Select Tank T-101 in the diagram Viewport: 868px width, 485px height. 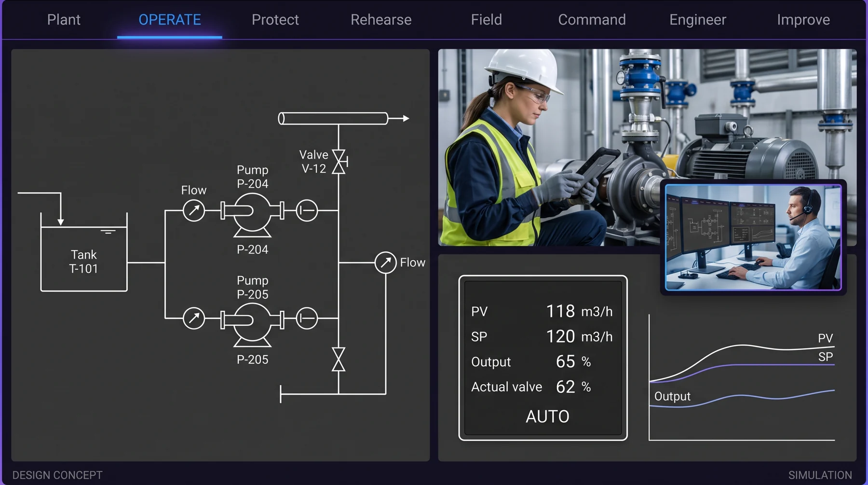84,252
